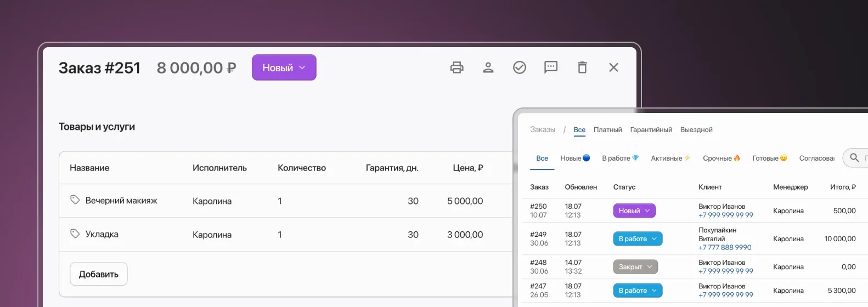Image resolution: width=868 pixels, height=307 pixels.
Task: Click the Гарантия, дн. column header
Action: [392, 168]
